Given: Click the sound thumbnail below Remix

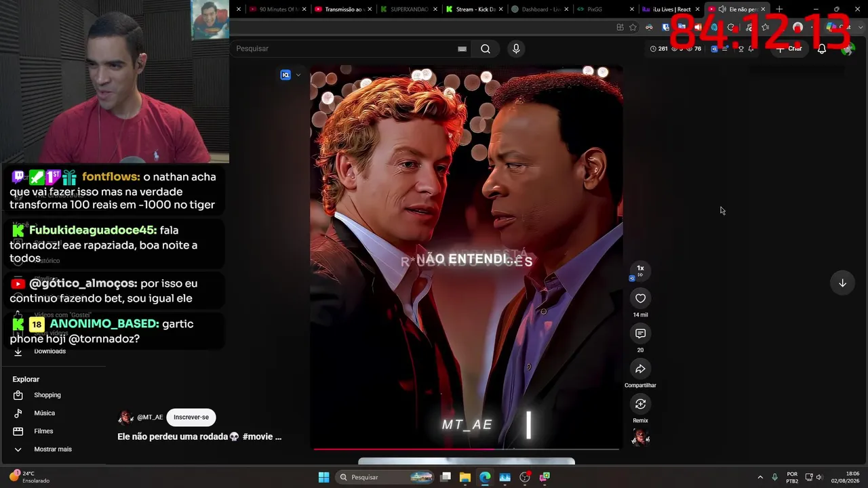Looking at the screenshot, I should (640, 438).
